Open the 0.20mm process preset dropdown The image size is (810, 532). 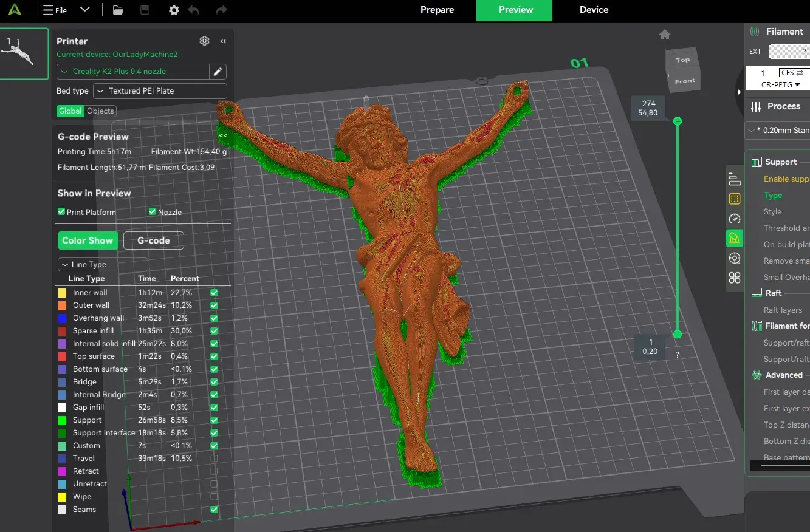778,131
